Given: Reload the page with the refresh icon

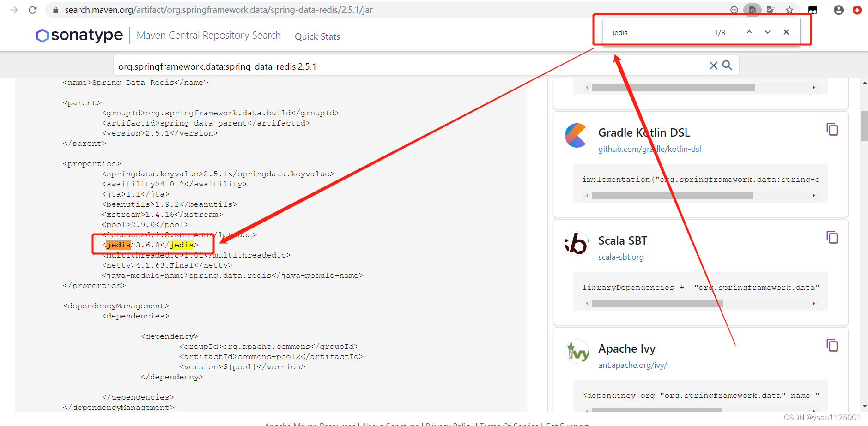Looking at the screenshot, I should tap(32, 9).
